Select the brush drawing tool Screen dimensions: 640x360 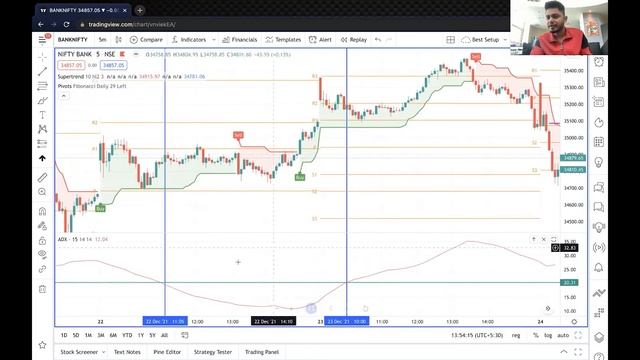tap(42, 101)
